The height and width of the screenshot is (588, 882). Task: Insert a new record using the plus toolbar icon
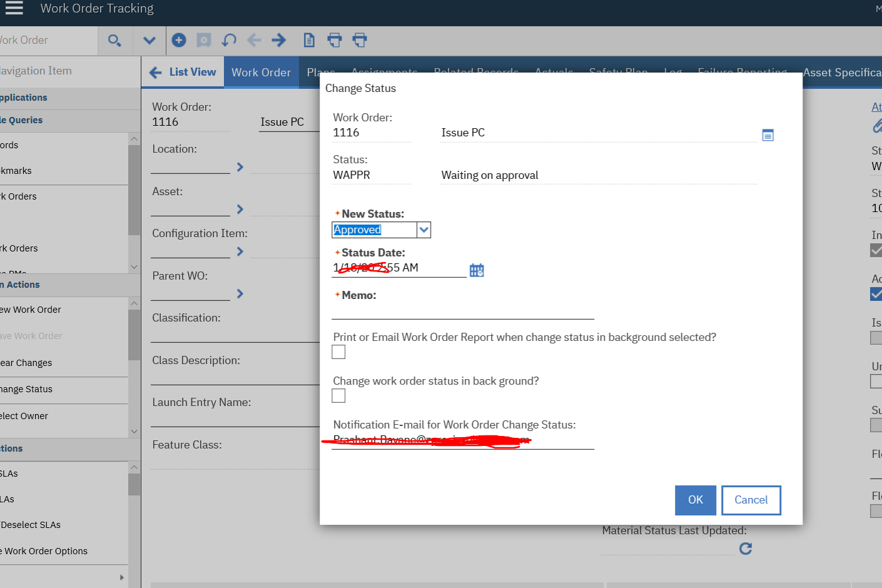click(x=179, y=39)
